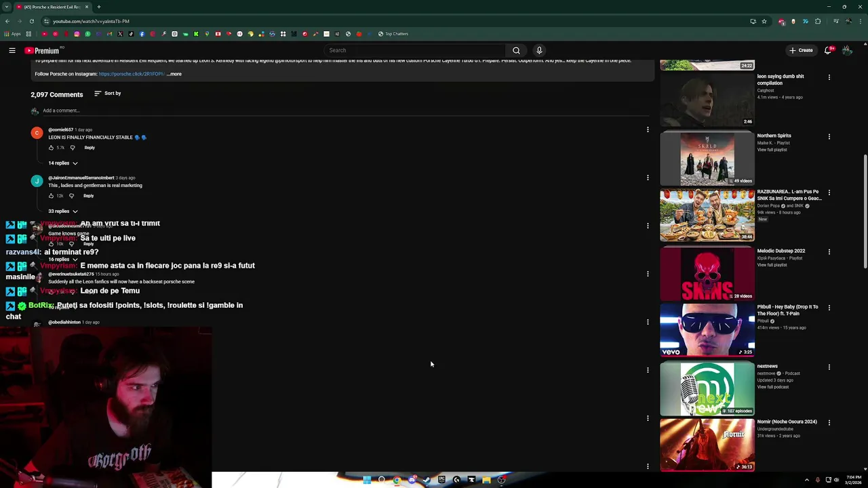Click the search magnifier button
The image size is (868, 488).
click(x=516, y=50)
